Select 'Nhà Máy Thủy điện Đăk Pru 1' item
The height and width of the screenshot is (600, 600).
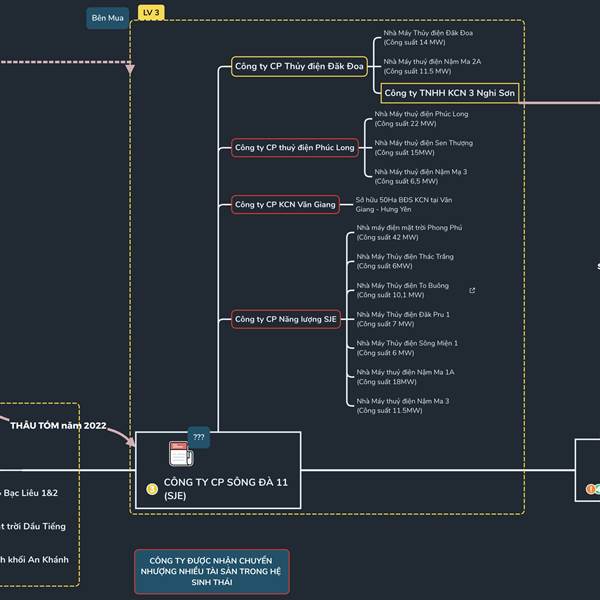pyautogui.click(x=403, y=319)
